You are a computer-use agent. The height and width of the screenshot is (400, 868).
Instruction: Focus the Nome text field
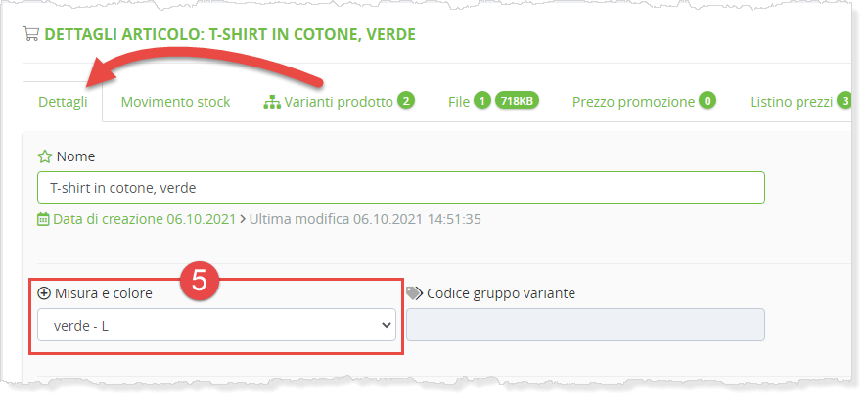[400, 188]
